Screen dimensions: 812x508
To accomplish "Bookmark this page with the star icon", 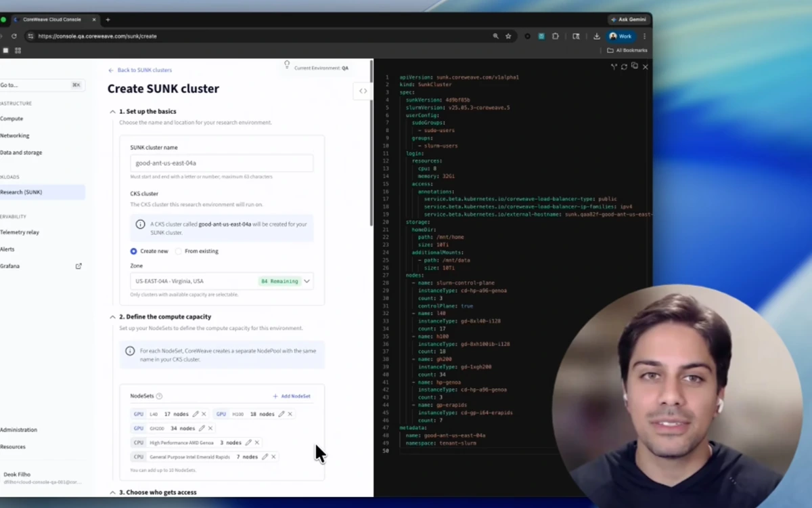I will [x=508, y=36].
